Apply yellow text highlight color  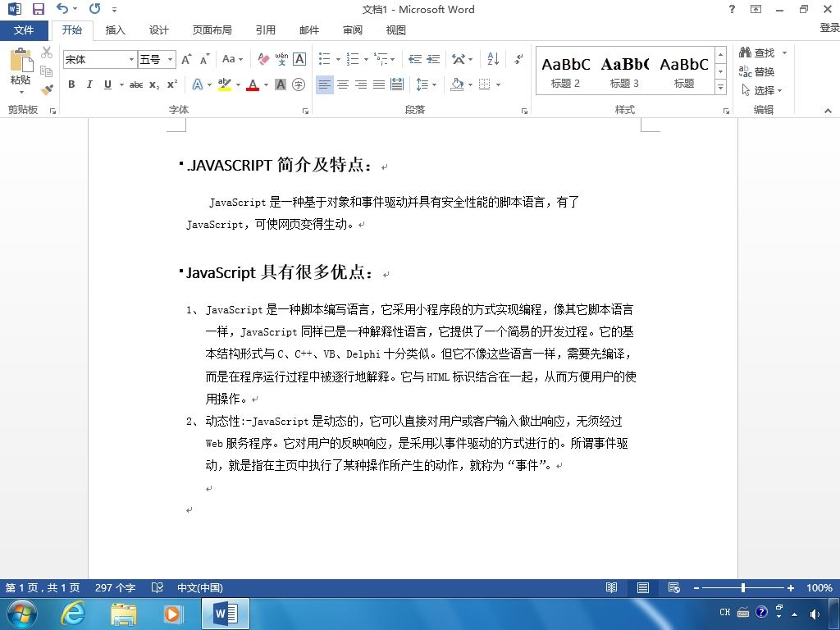pyautogui.click(x=225, y=84)
